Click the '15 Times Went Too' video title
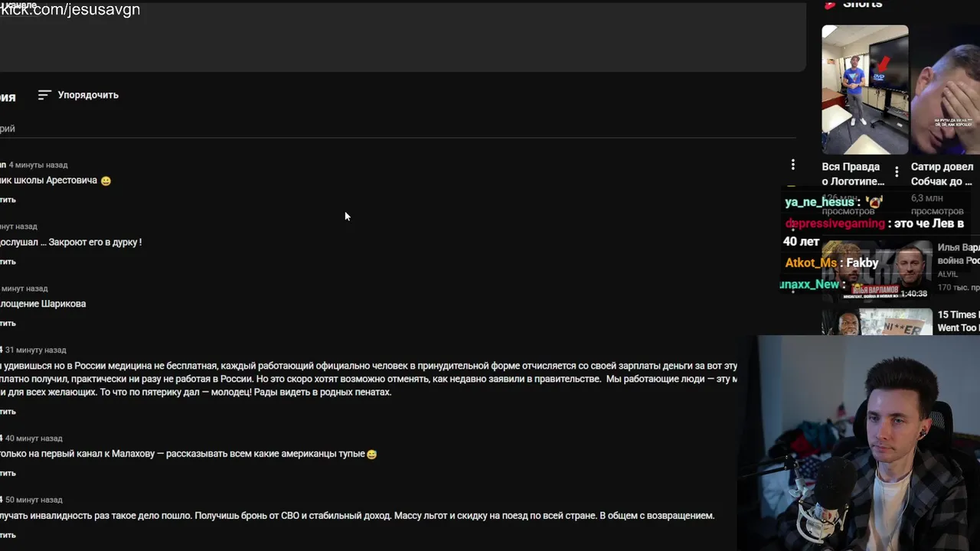This screenshot has height=551, width=980. [x=959, y=321]
